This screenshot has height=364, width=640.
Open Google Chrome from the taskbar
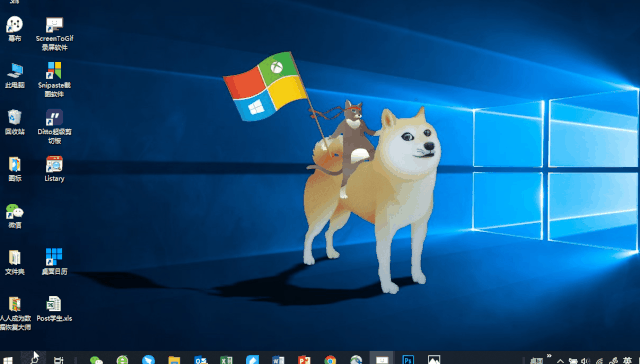pyautogui.click(x=330, y=360)
